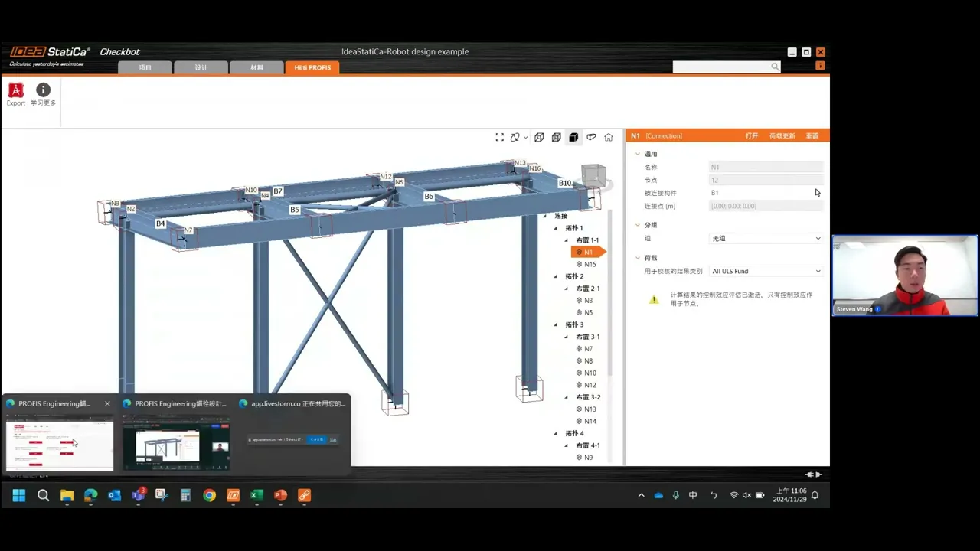Switch to the 设计 tab

click(x=201, y=67)
